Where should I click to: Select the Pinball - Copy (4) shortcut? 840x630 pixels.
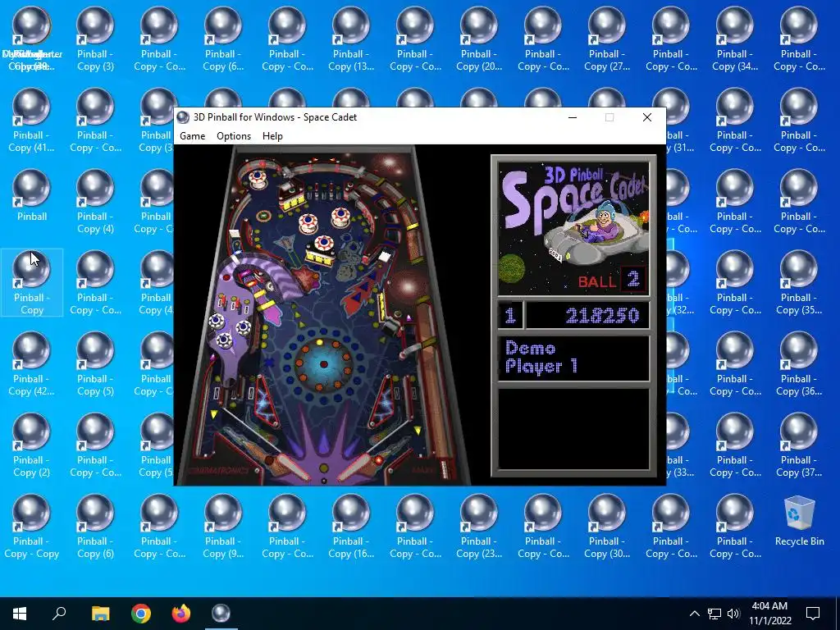point(95,202)
